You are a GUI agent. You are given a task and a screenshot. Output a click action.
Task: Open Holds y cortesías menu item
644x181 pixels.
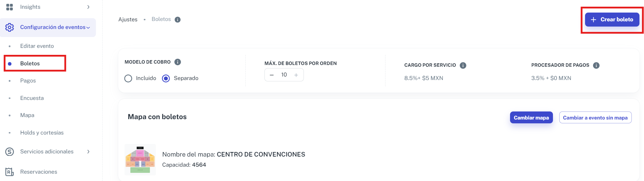(42, 133)
